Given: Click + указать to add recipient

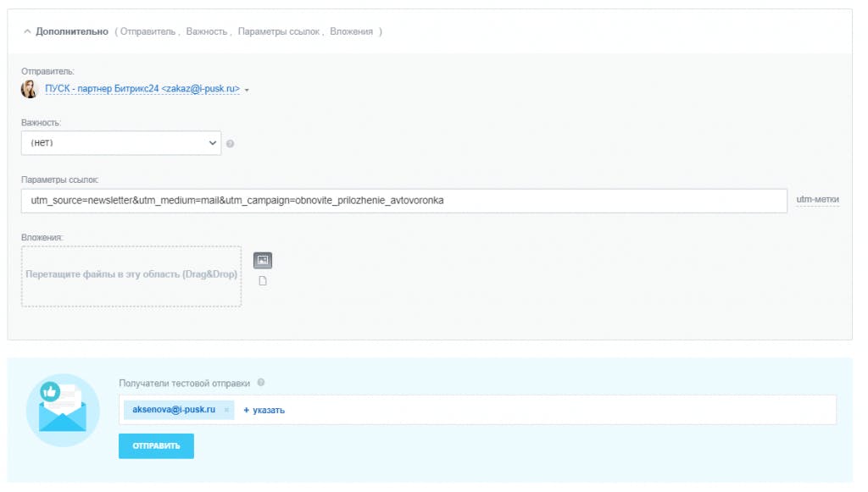Looking at the screenshot, I should pos(264,410).
